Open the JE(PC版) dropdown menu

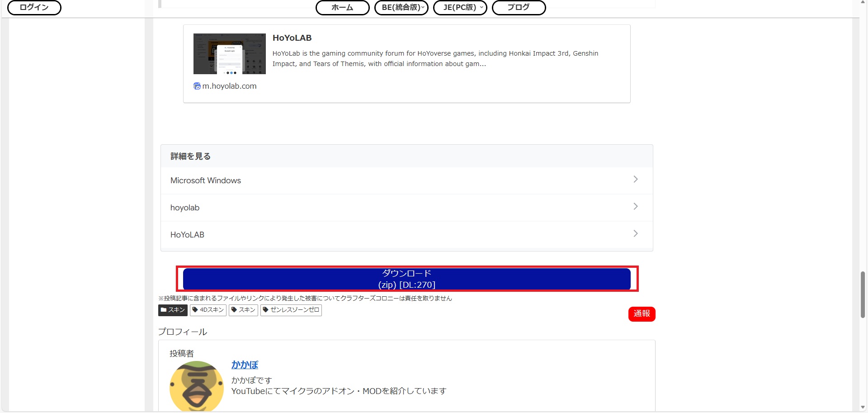[x=460, y=8]
